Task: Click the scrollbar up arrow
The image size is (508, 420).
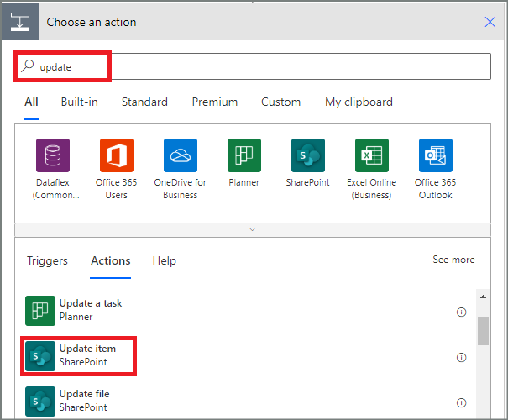Action: point(483,297)
